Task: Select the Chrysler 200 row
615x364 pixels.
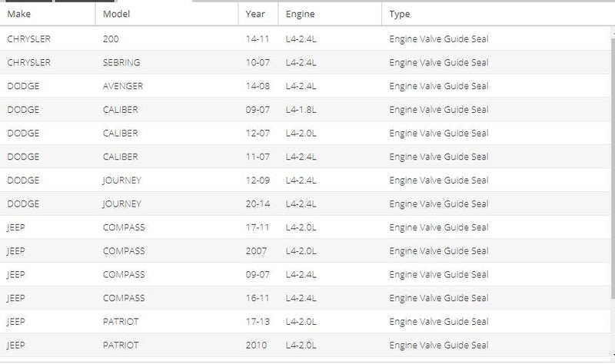Action: click(305, 39)
